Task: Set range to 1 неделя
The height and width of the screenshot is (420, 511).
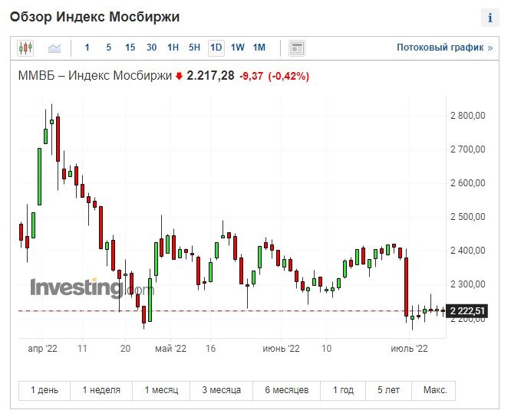Action: pos(101,390)
